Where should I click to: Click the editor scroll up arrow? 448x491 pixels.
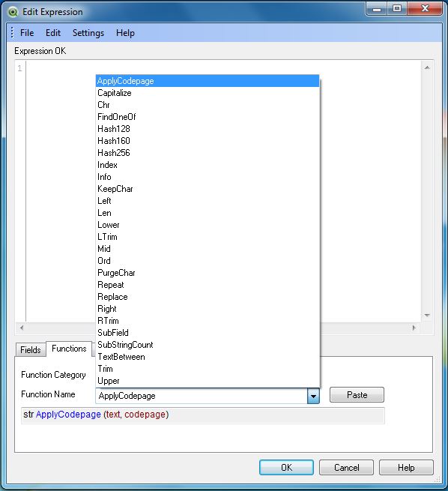point(427,67)
